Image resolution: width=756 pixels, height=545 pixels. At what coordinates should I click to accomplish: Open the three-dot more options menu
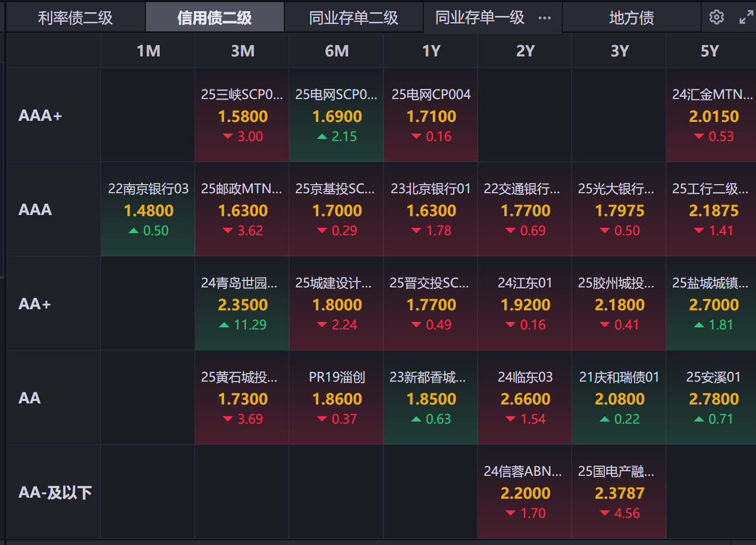click(545, 18)
